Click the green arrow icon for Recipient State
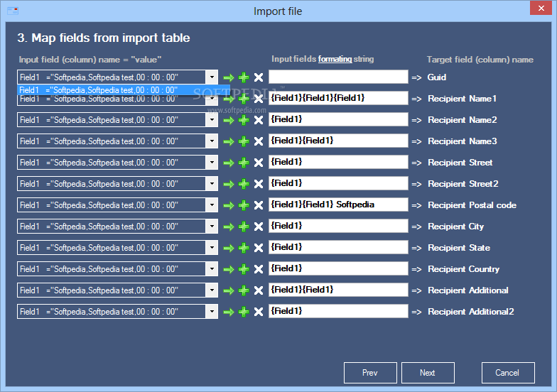557x392 pixels. pos(229,248)
